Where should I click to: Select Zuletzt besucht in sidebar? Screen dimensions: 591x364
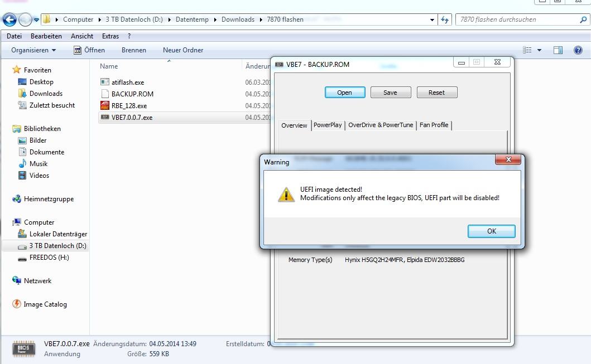(52, 105)
